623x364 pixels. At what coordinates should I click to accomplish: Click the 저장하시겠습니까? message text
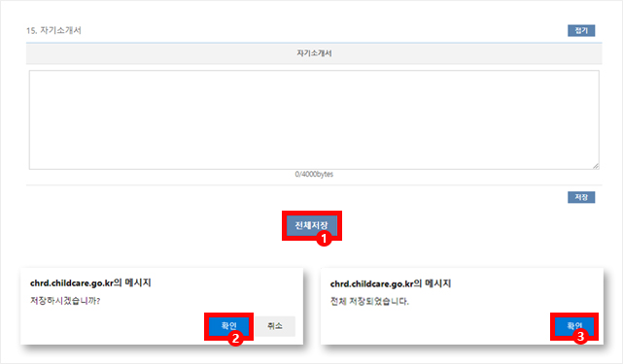[65, 301]
